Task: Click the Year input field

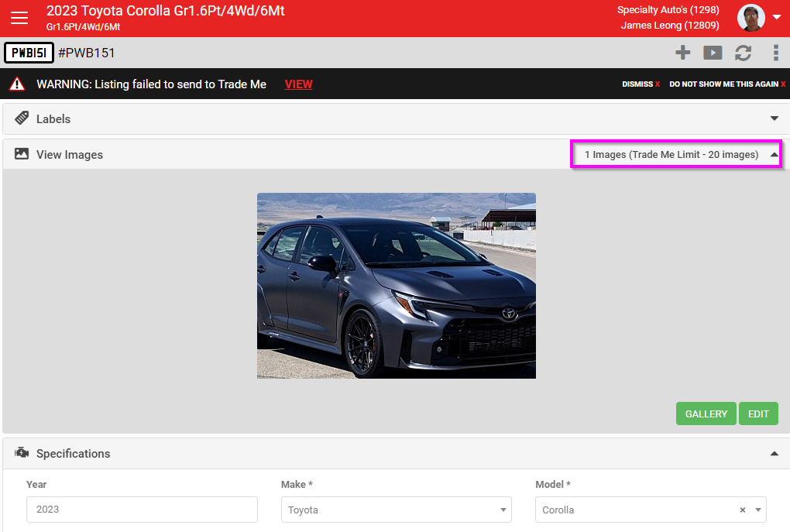Action: point(142,510)
